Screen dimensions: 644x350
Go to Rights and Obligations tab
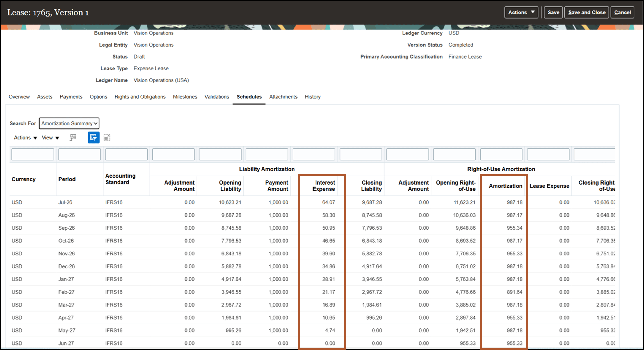[x=140, y=97]
